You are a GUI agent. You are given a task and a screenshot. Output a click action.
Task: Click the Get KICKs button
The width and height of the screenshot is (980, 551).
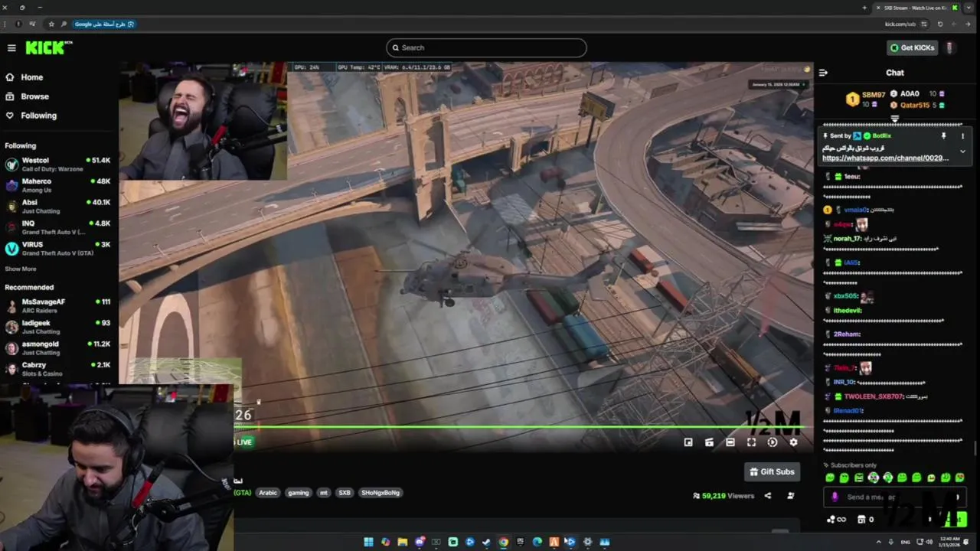[912, 47]
